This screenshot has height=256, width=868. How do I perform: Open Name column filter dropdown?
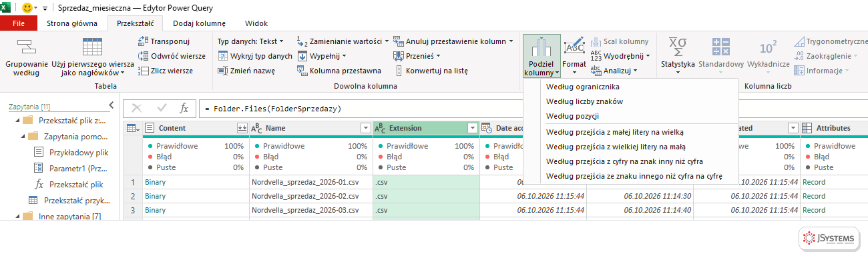pyautogui.click(x=365, y=128)
